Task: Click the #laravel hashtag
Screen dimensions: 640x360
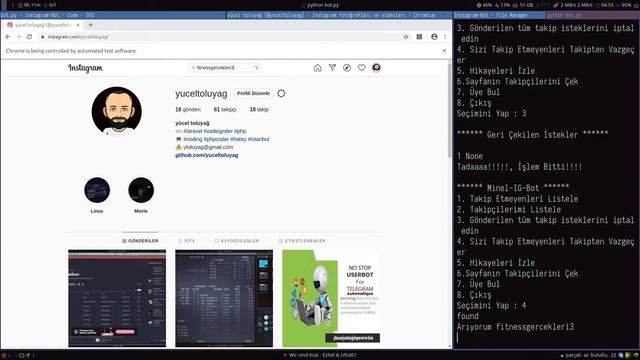Action: tap(193, 131)
